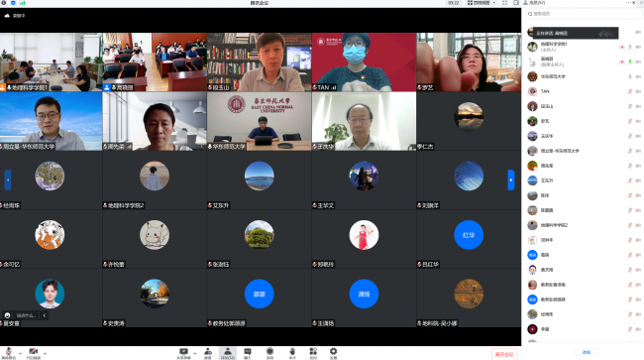Viewport: 644px width, 360px height.
Task: Click the search members input field
Action: (x=584, y=14)
